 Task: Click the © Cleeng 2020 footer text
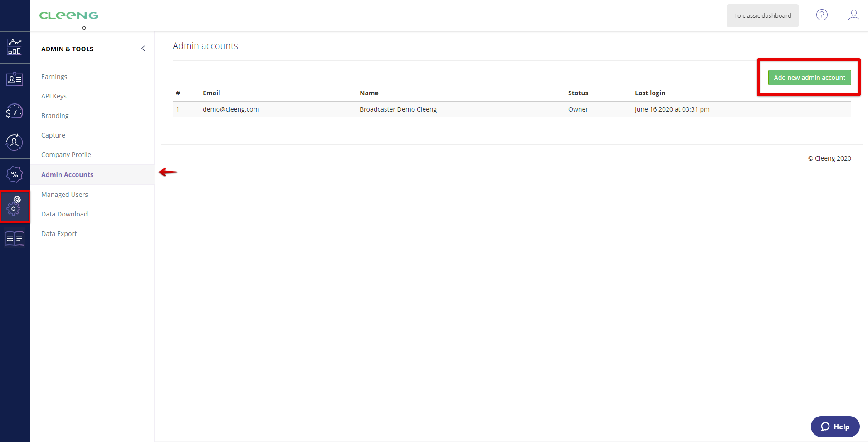tap(829, 158)
